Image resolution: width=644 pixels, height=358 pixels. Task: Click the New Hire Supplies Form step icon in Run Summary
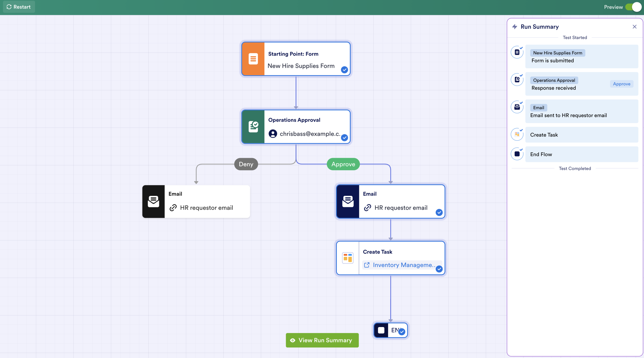(517, 52)
